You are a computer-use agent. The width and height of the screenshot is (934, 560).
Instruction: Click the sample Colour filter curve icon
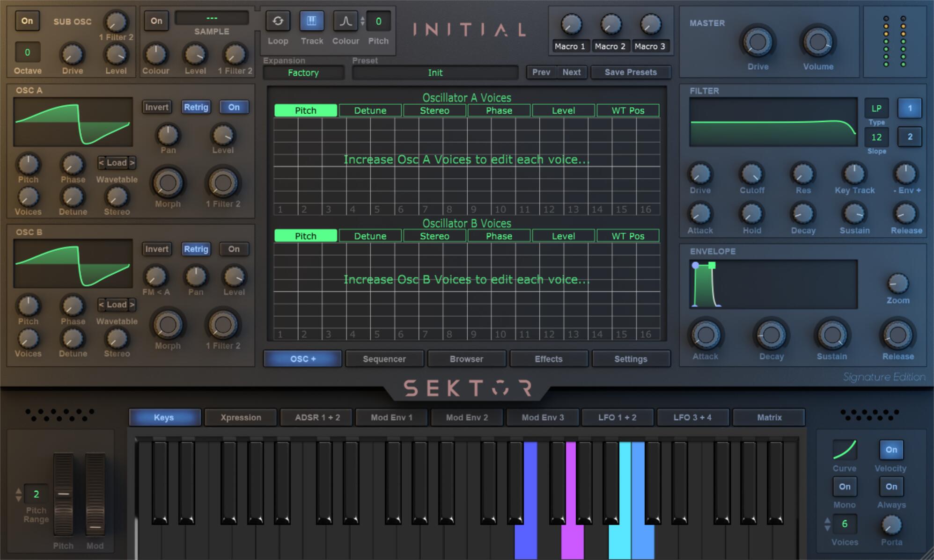[345, 21]
